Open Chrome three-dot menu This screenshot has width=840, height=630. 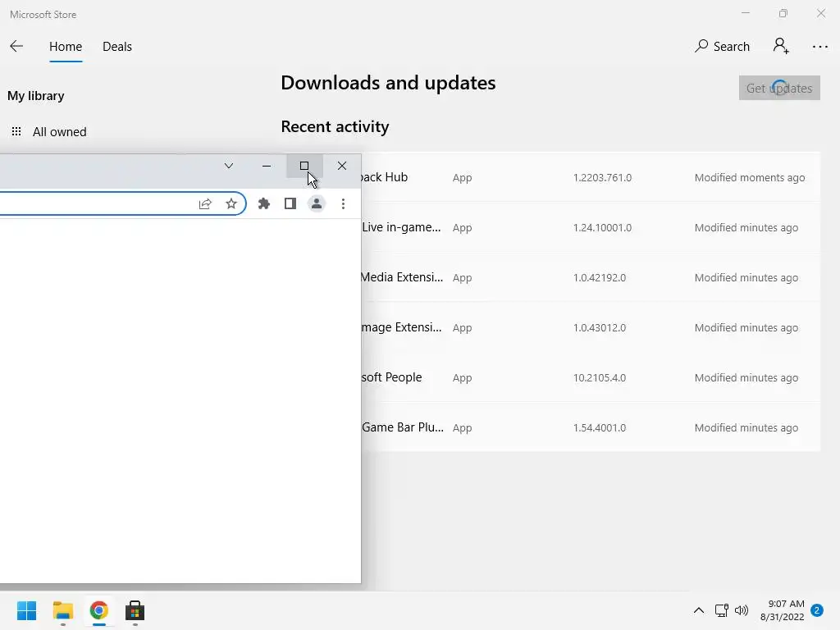[x=344, y=203]
